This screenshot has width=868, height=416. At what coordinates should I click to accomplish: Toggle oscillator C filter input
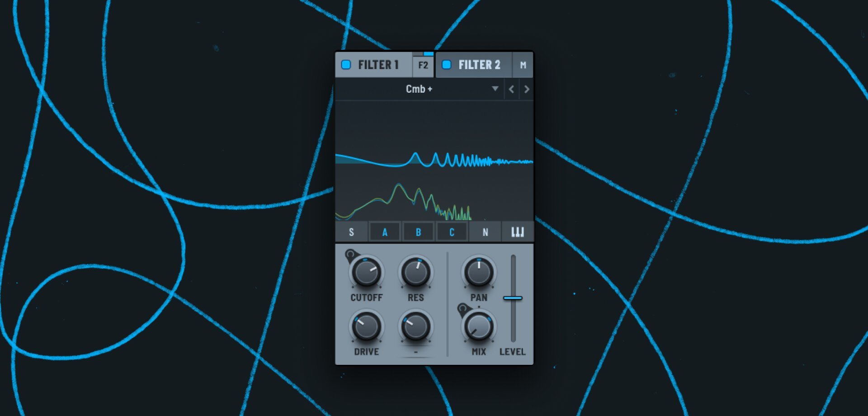[x=452, y=232]
